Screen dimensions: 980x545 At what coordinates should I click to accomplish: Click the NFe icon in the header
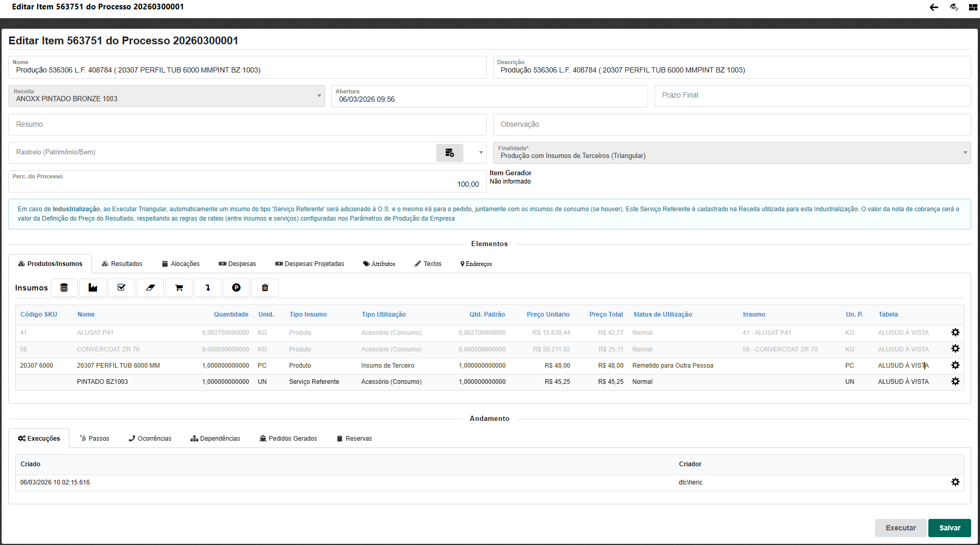(x=954, y=7)
